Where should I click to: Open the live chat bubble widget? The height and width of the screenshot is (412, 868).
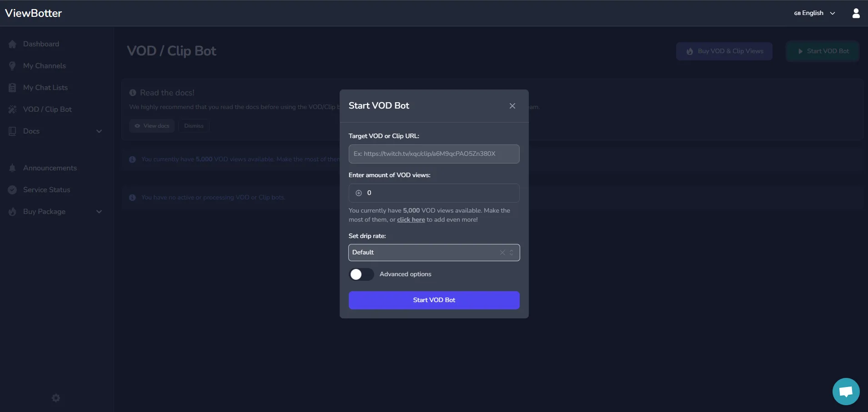(845, 391)
